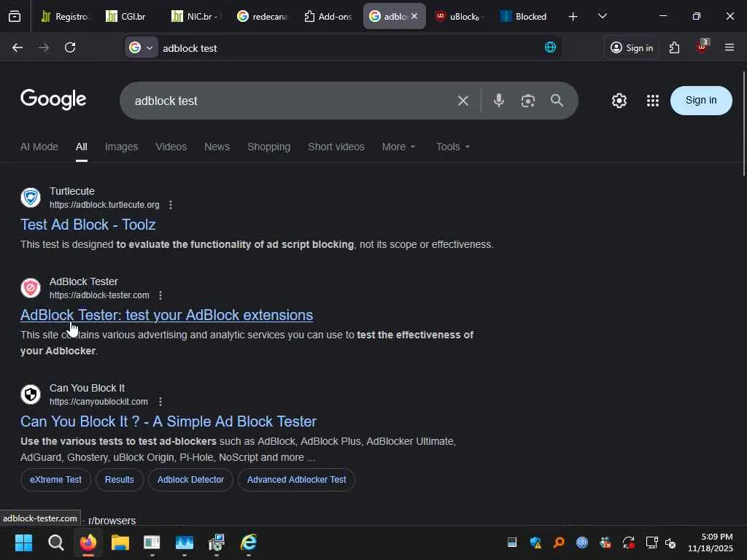Click the Turtlecute site favicon

[31, 198]
